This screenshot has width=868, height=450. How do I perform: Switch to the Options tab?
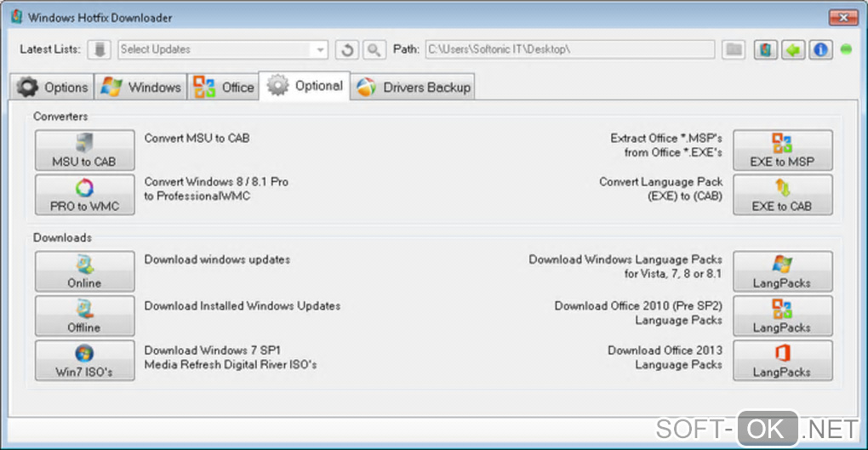52,87
